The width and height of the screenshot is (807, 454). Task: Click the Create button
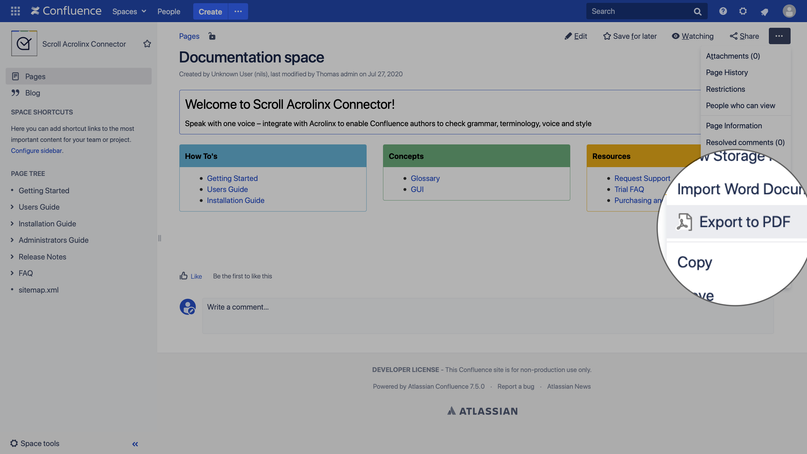(x=210, y=11)
